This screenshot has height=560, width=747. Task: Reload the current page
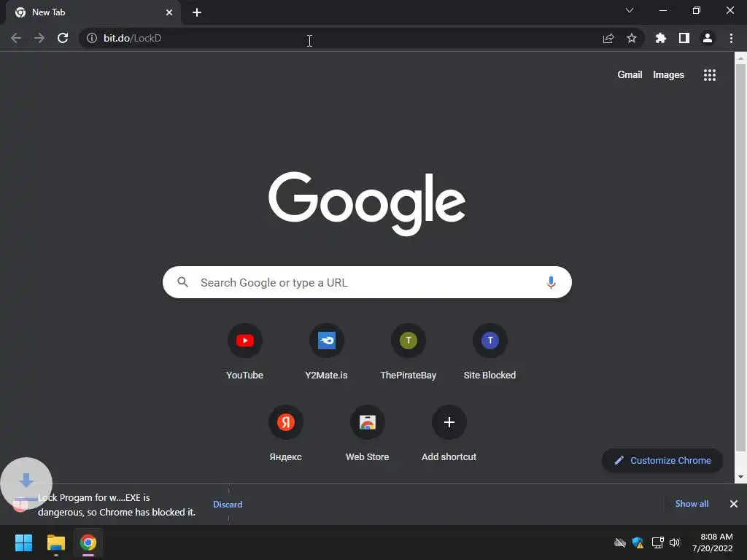tap(63, 38)
